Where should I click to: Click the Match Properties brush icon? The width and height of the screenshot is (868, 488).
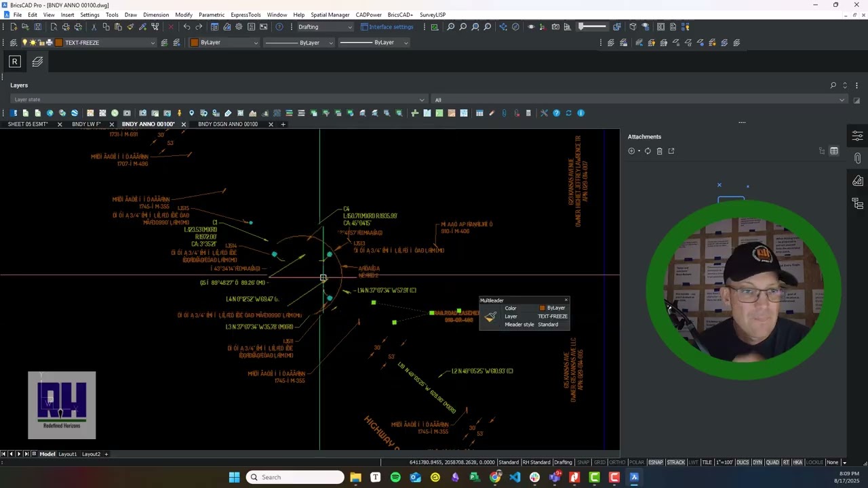(130, 27)
